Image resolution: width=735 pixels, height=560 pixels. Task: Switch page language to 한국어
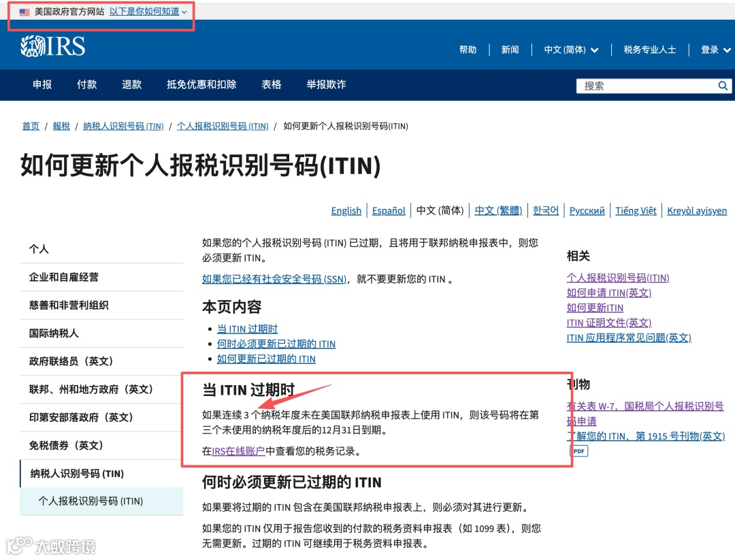[x=546, y=210]
